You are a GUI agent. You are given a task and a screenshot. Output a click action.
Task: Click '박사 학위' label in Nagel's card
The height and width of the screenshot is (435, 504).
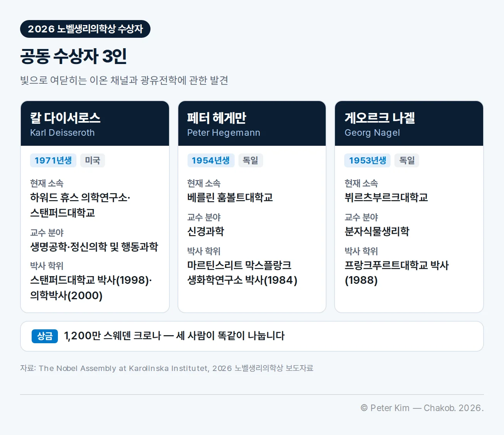[x=361, y=251]
